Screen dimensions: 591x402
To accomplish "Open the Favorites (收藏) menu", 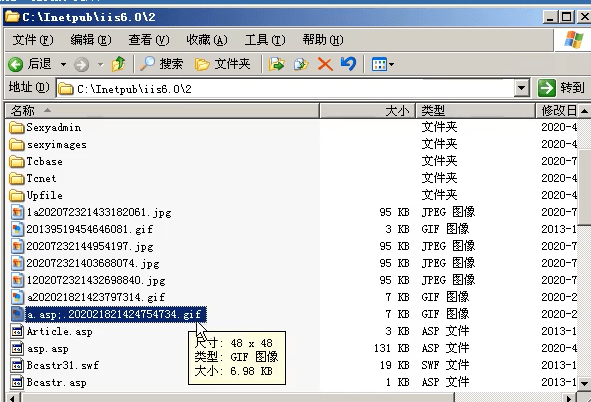I will click(207, 40).
